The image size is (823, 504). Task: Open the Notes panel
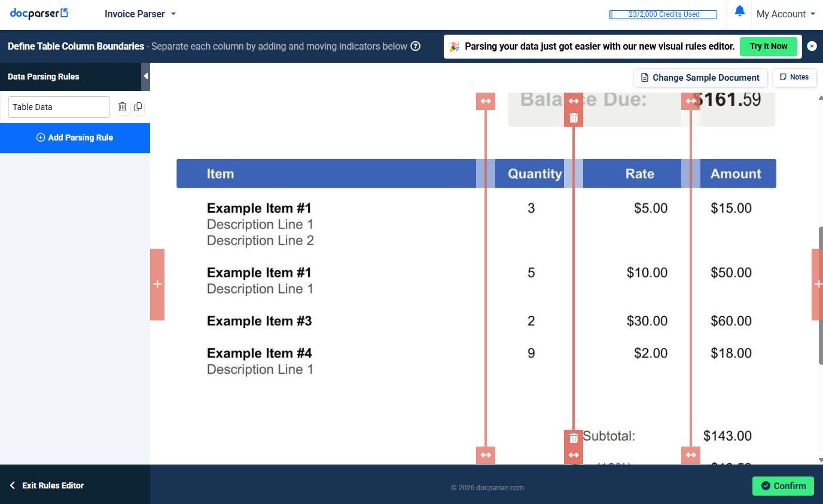(x=794, y=77)
